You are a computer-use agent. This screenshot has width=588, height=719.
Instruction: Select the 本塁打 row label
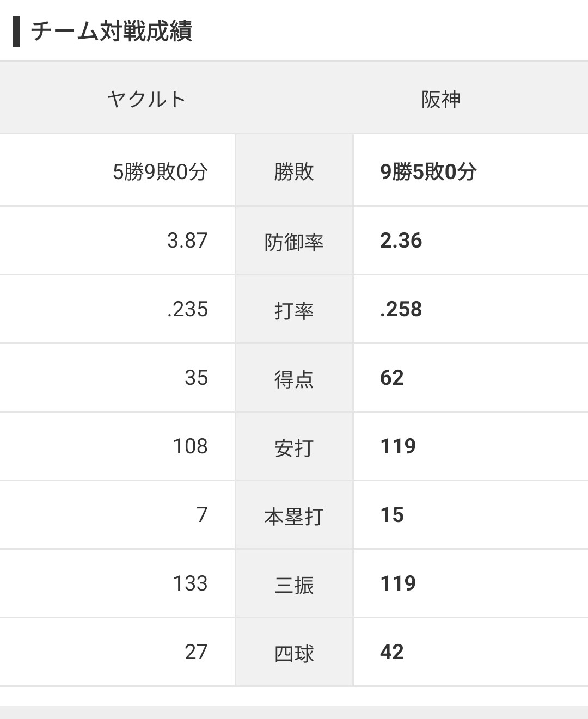click(294, 515)
